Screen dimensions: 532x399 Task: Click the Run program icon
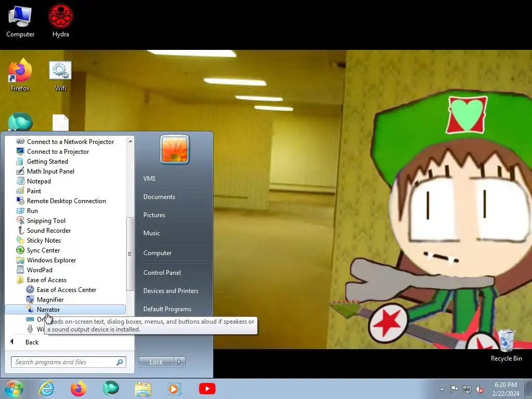click(x=20, y=210)
